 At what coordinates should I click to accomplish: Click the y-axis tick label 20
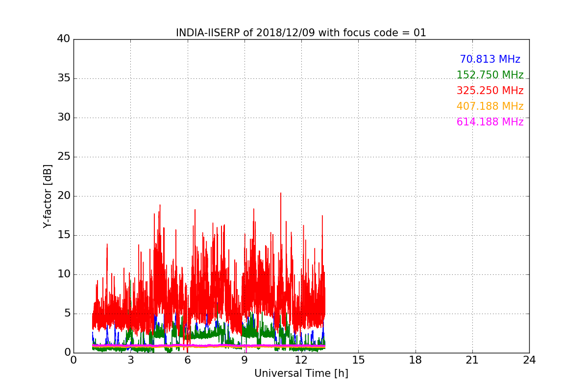click(64, 196)
